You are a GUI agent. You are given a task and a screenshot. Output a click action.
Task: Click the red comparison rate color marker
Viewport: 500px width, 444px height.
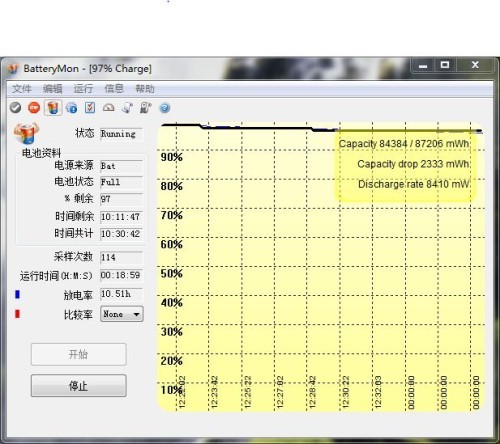coord(17,314)
